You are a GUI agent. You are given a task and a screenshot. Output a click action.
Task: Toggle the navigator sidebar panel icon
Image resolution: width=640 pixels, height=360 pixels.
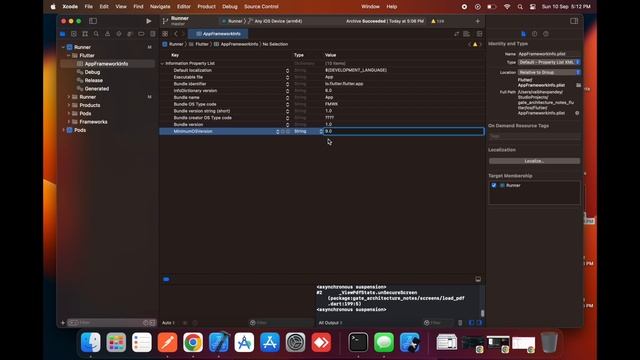pyautogui.click(x=93, y=21)
